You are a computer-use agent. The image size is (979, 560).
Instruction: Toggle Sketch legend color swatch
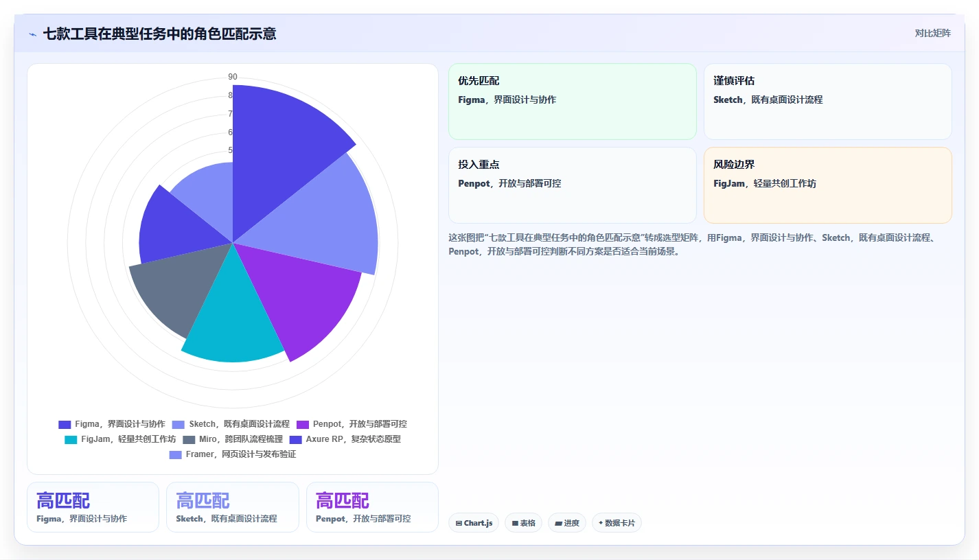coord(178,425)
